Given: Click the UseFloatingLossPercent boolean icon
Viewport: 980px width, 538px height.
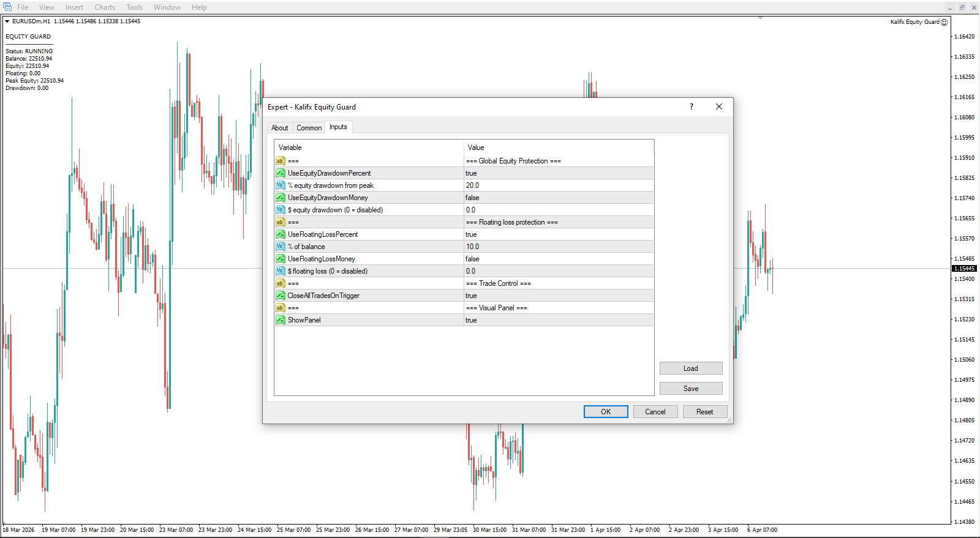Looking at the screenshot, I should (x=280, y=234).
